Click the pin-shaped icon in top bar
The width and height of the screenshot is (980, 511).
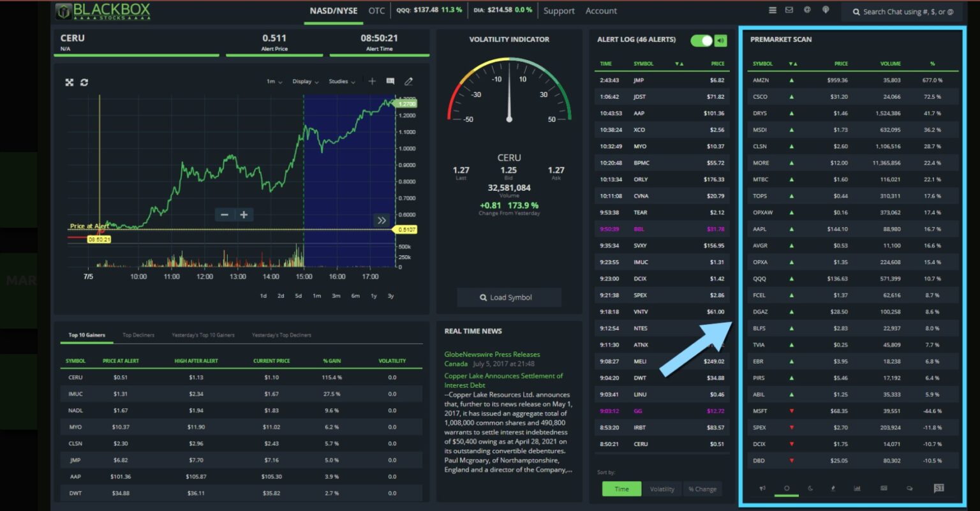(x=826, y=10)
